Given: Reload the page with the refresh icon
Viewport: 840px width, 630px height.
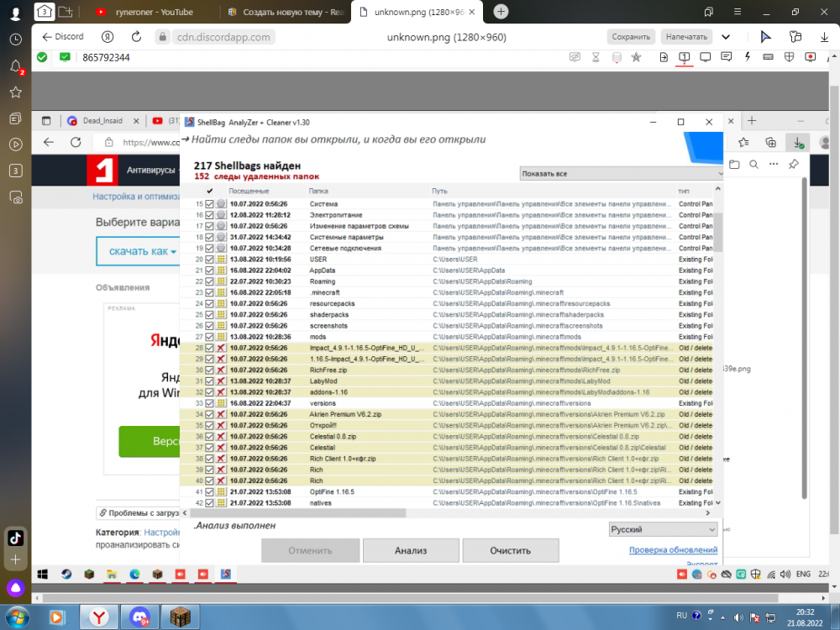Looking at the screenshot, I should click(x=136, y=37).
